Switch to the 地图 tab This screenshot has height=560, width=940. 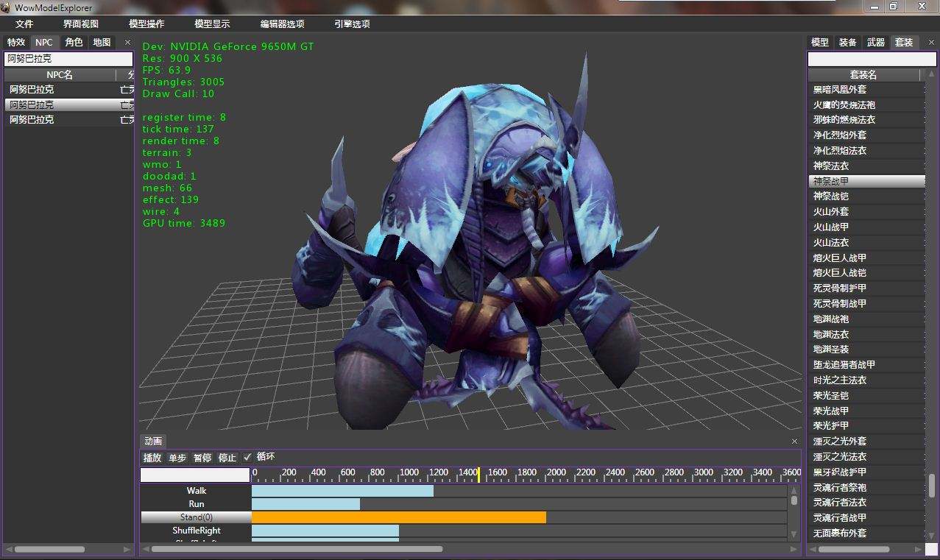tap(102, 42)
